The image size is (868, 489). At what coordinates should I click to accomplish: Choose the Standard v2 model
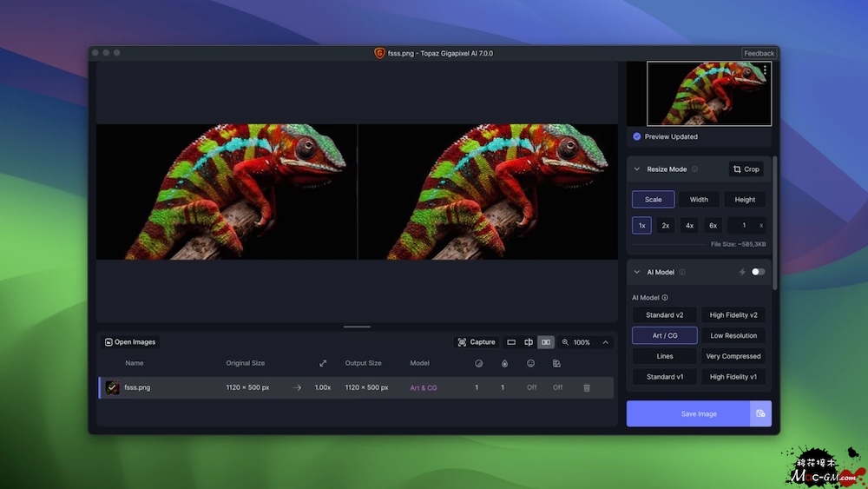(x=664, y=315)
